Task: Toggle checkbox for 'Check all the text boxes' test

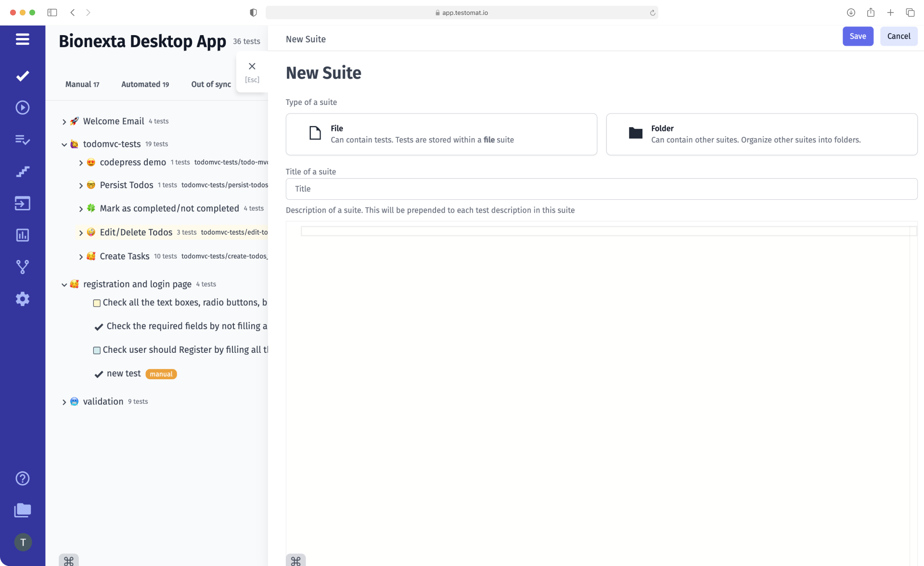Action: (x=97, y=303)
